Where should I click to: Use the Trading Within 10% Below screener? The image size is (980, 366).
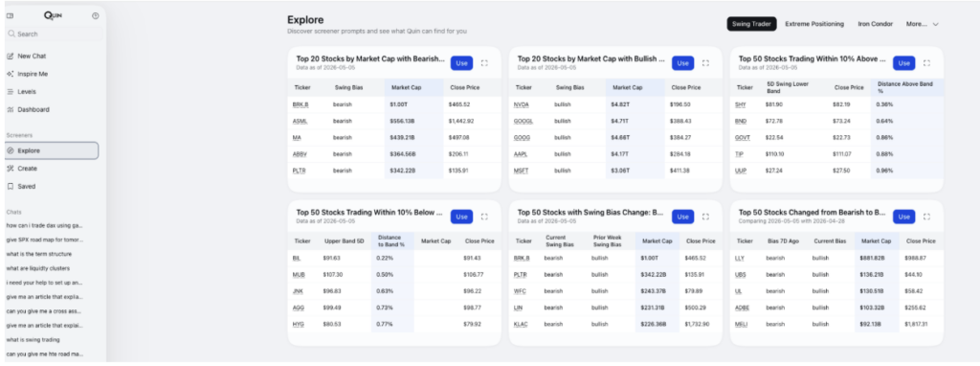(461, 217)
